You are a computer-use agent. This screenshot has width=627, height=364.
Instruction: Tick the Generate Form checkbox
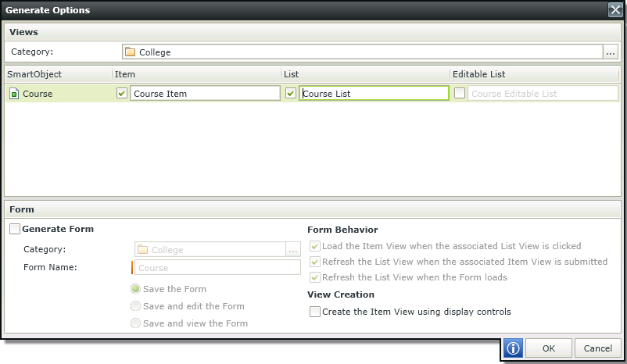point(15,229)
